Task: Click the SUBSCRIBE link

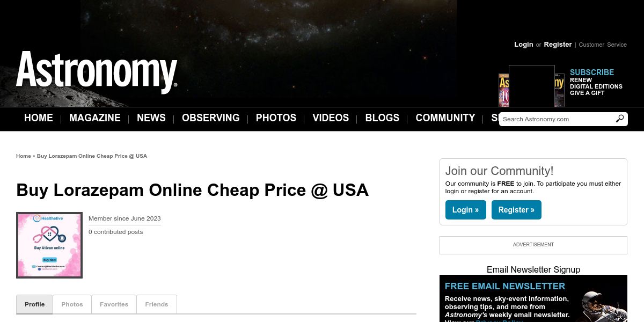Action: pyautogui.click(x=592, y=72)
